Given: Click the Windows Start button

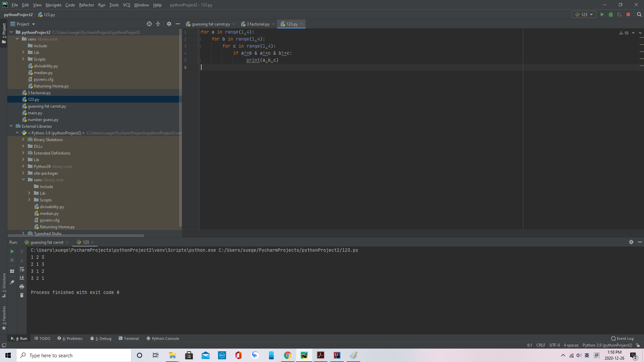Looking at the screenshot, I should (x=8, y=355).
